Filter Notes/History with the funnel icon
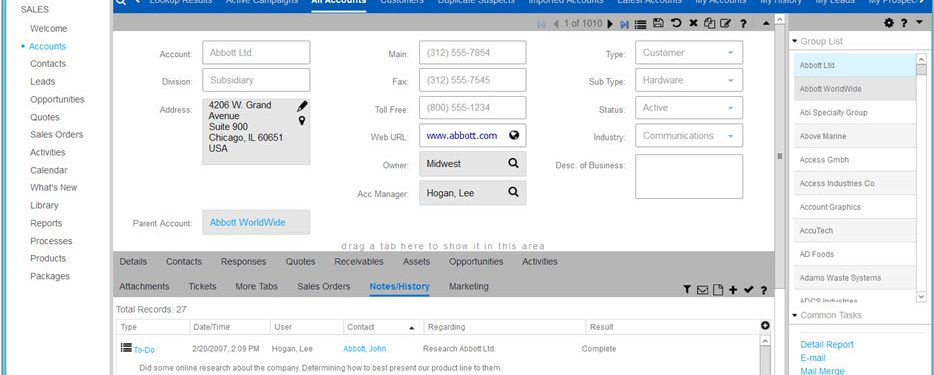934x375 pixels. click(687, 289)
